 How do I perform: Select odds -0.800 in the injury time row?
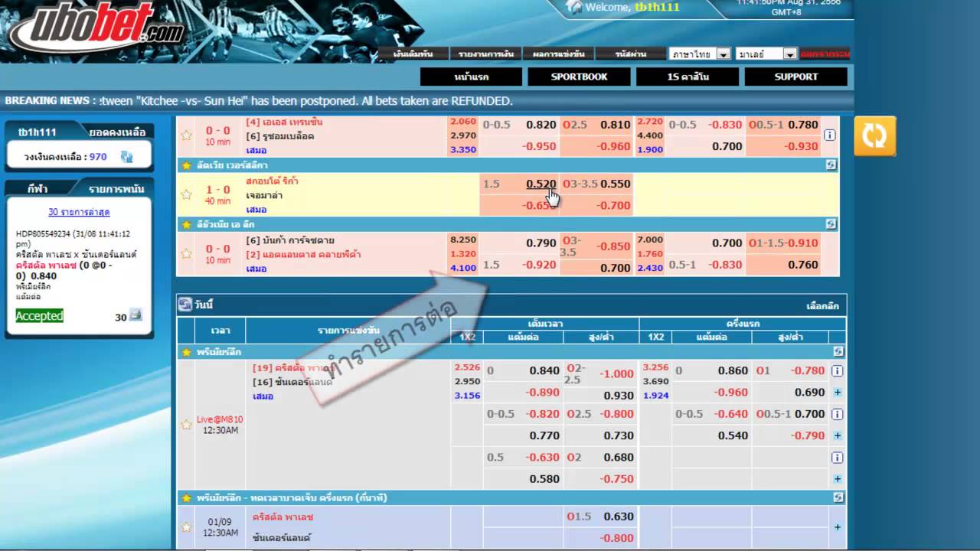pyautogui.click(x=616, y=538)
